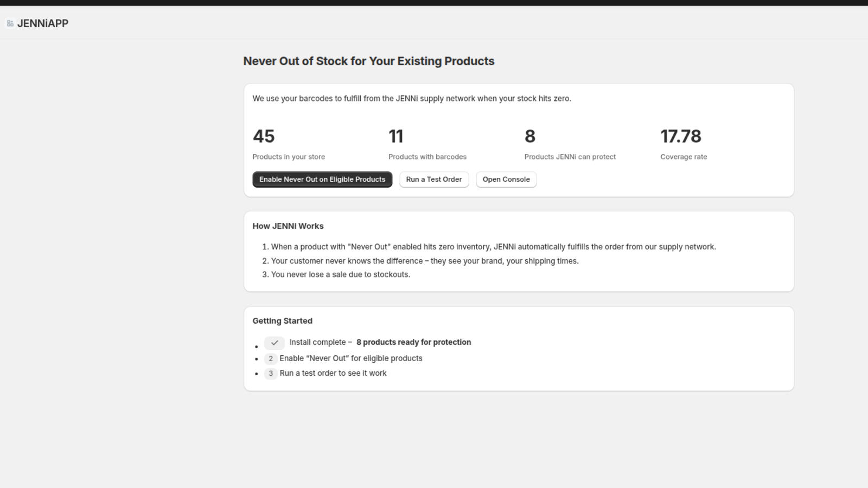Screen dimensions: 868x488
Task: Click the 45 products in store count
Action: pyautogui.click(x=264, y=136)
